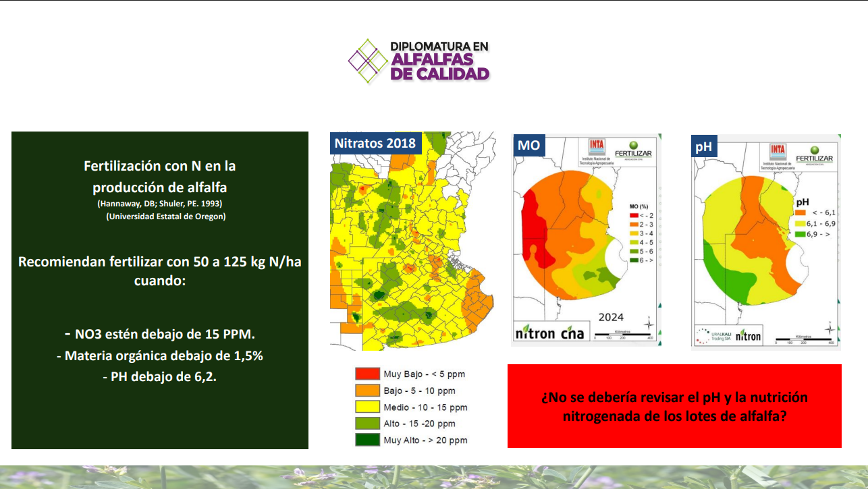Click the green Fertilización con N text panel
Viewport: 868px width, 489px height.
pos(160,290)
